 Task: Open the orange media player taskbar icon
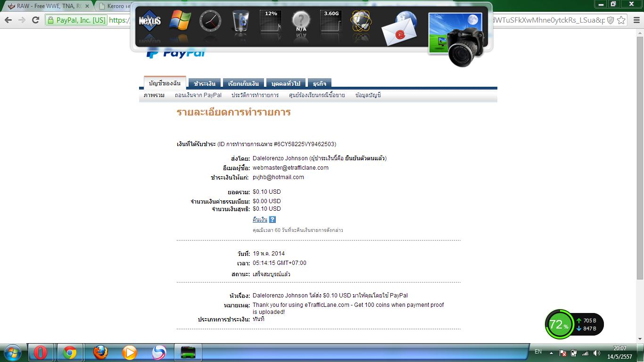point(129,353)
